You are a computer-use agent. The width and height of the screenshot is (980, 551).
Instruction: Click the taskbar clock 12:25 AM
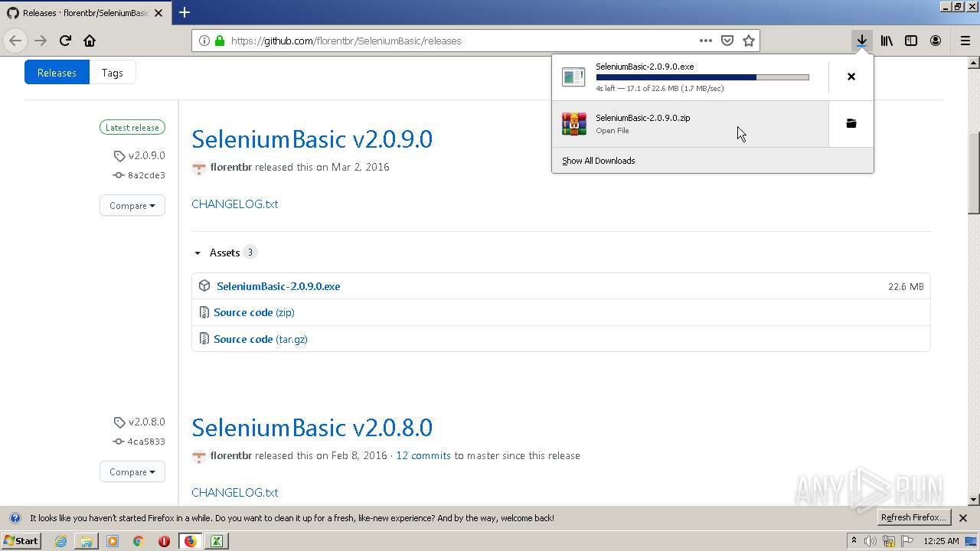(x=941, y=541)
